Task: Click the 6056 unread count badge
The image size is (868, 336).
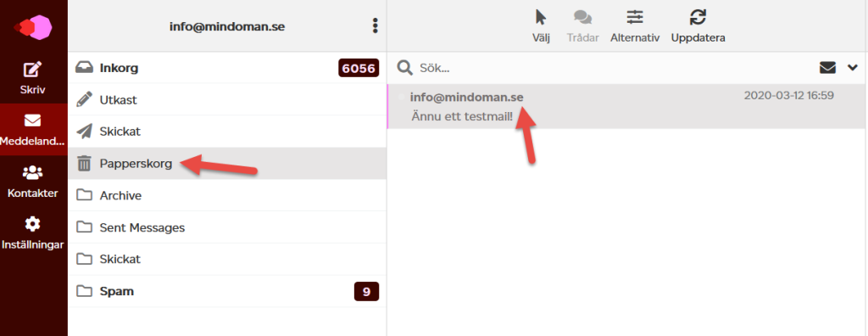Action: click(359, 68)
